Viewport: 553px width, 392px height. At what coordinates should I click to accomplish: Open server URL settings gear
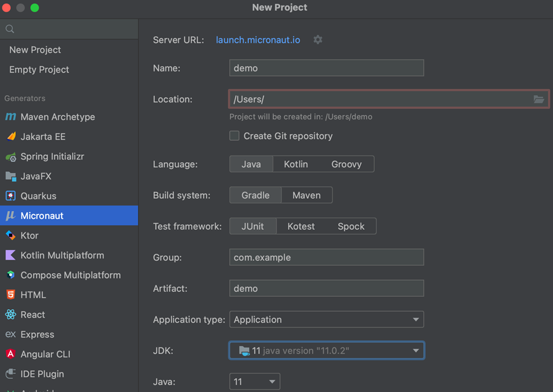[317, 40]
